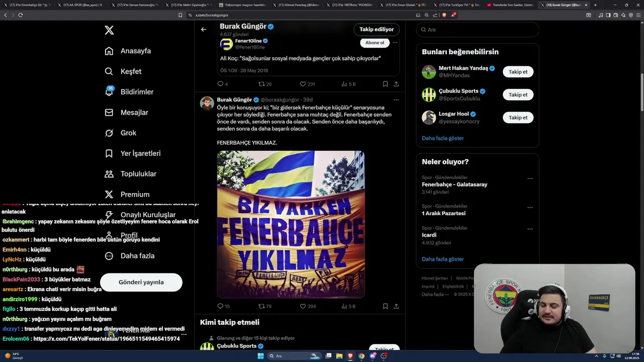Viewport: 644px width, 362px height.
Task: Go back using the profile back arrow
Action: [203, 29]
